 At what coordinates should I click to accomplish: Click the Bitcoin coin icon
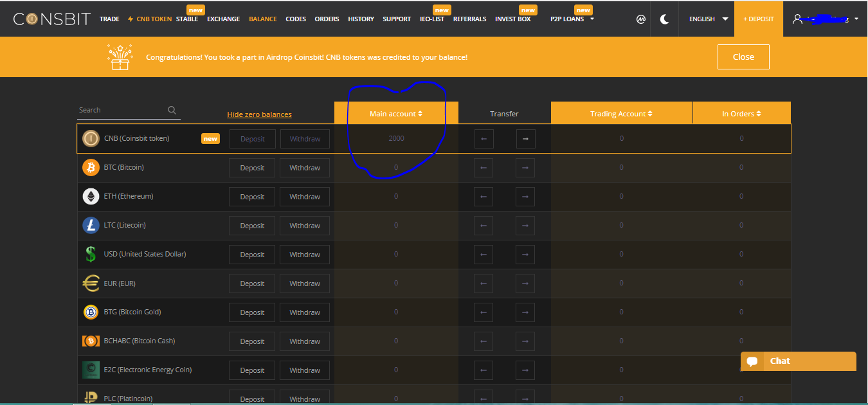point(91,167)
